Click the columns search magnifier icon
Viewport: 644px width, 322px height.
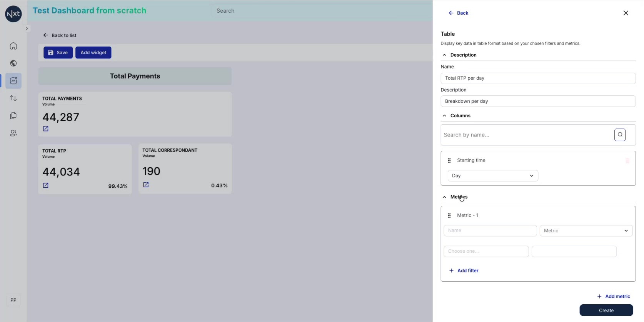(x=620, y=135)
